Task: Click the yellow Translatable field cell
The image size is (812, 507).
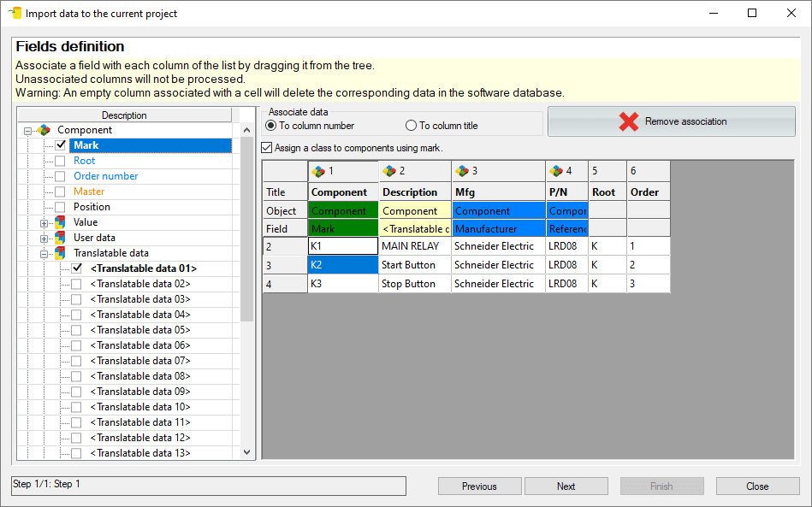Action: point(415,228)
